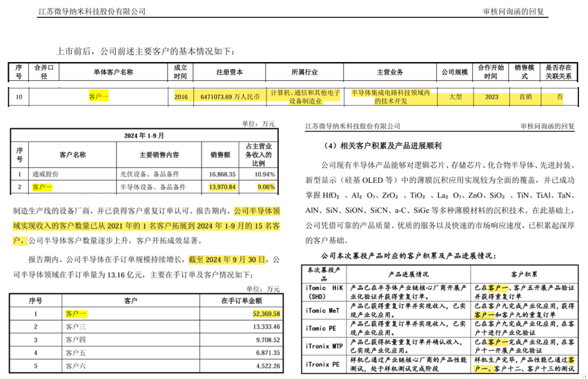Image resolution: width=588 pixels, height=379 pixels.
Task: Click the 主营业务 column header
Action: pyautogui.click(x=390, y=72)
